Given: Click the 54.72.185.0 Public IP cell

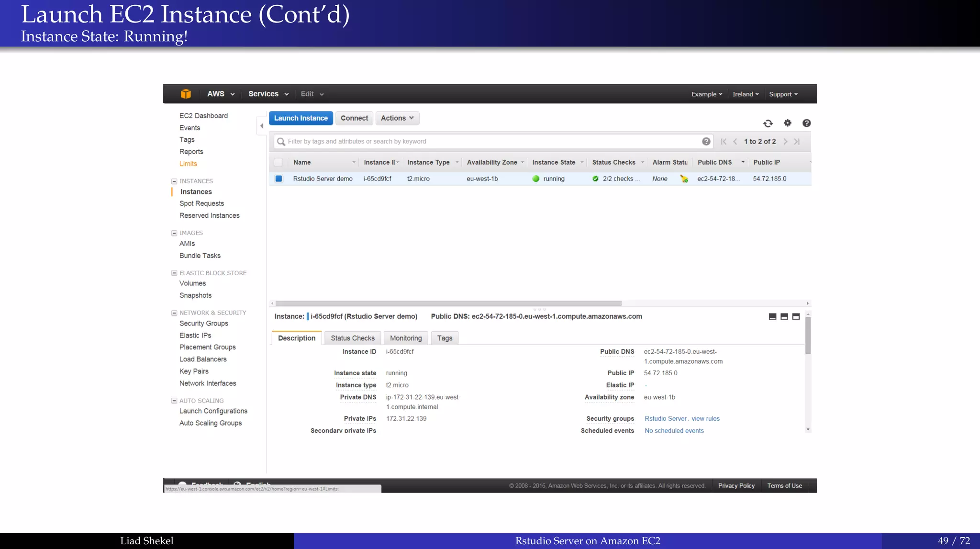Looking at the screenshot, I should click(x=769, y=179).
